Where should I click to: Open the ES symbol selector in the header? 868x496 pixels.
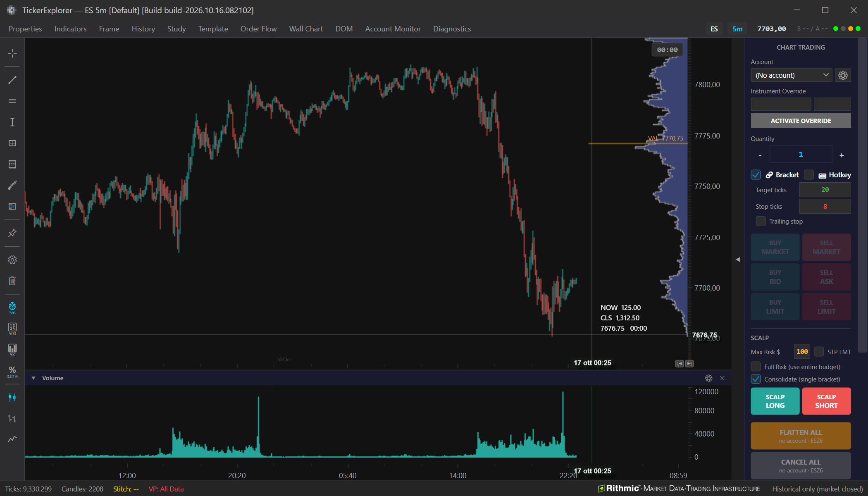point(714,29)
